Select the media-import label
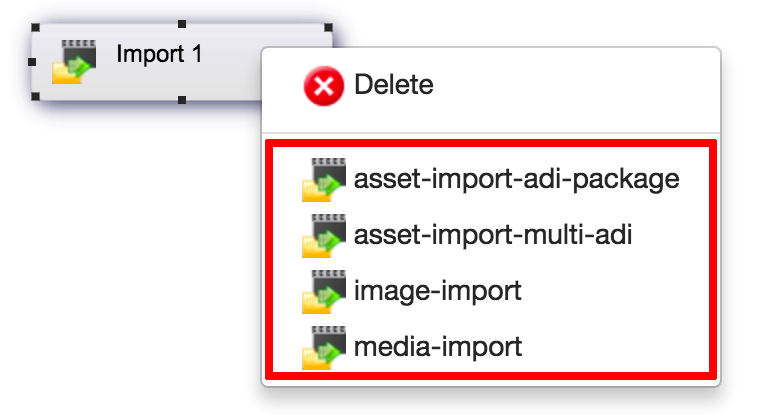This screenshot has height=416, width=766. [x=438, y=347]
